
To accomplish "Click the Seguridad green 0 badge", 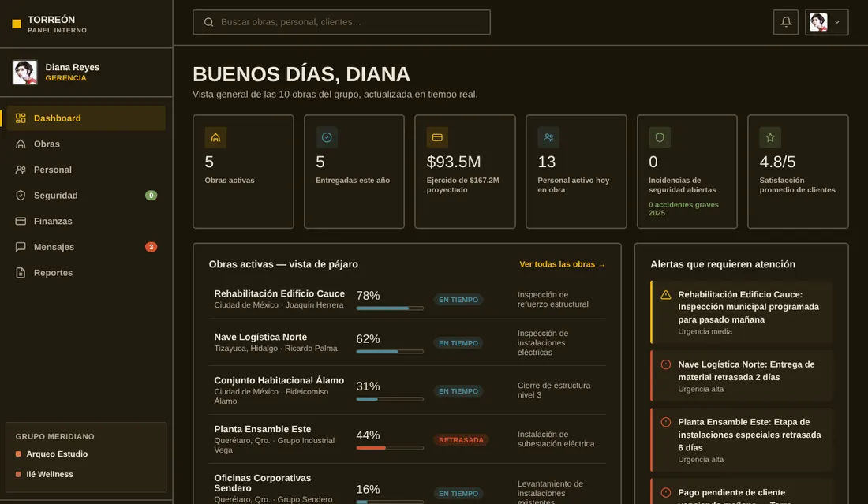I will (152, 196).
